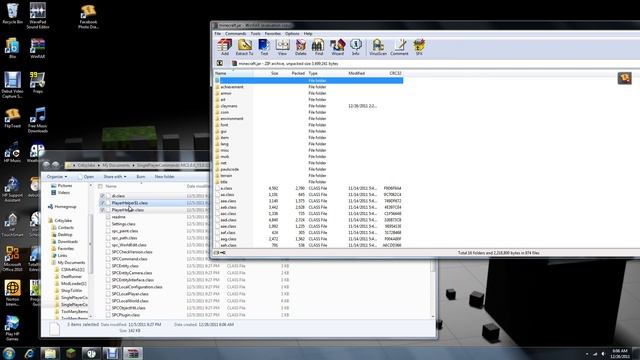The image size is (640, 360).
Task: Click the Comment icon in WinRAR
Action: tap(399, 47)
